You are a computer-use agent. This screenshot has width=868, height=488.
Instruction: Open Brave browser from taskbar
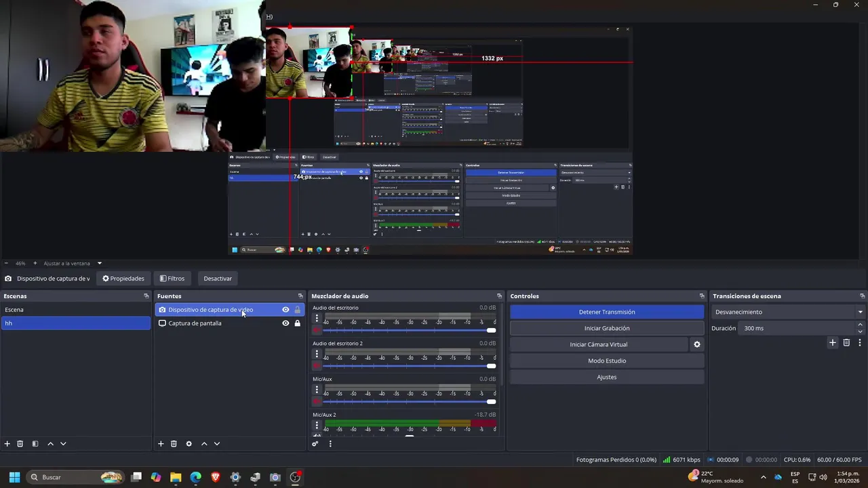(x=216, y=477)
